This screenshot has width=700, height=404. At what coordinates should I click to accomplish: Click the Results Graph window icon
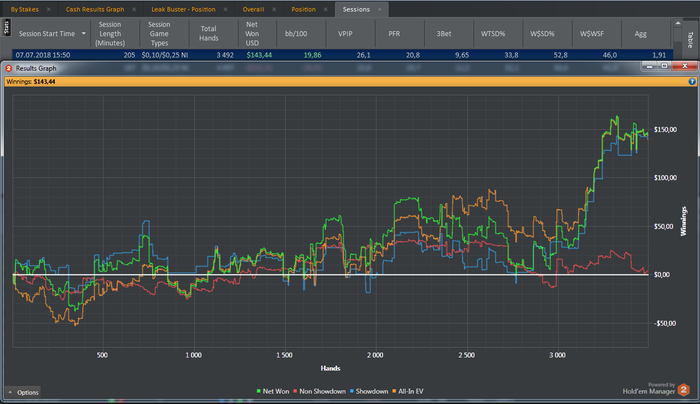tap(10, 68)
